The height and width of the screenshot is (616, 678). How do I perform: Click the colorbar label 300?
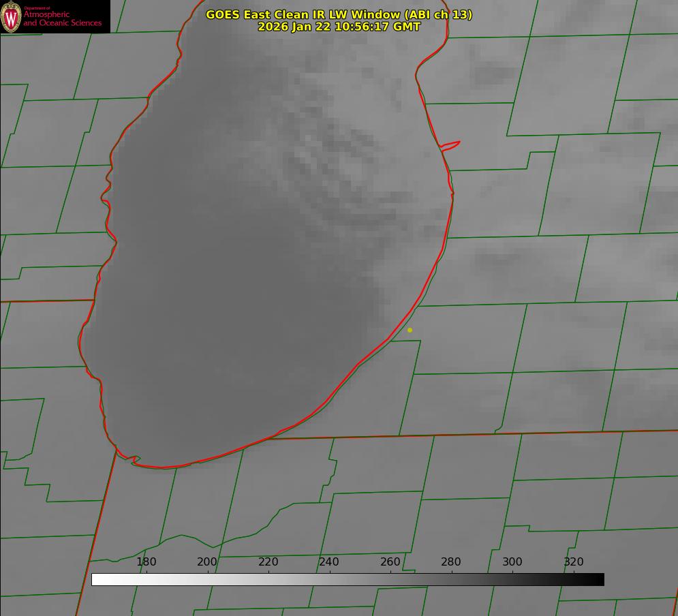[512, 561]
